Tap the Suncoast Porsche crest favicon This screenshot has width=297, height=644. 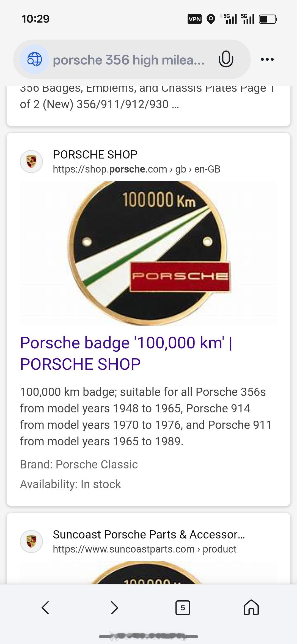click(31, 541)
